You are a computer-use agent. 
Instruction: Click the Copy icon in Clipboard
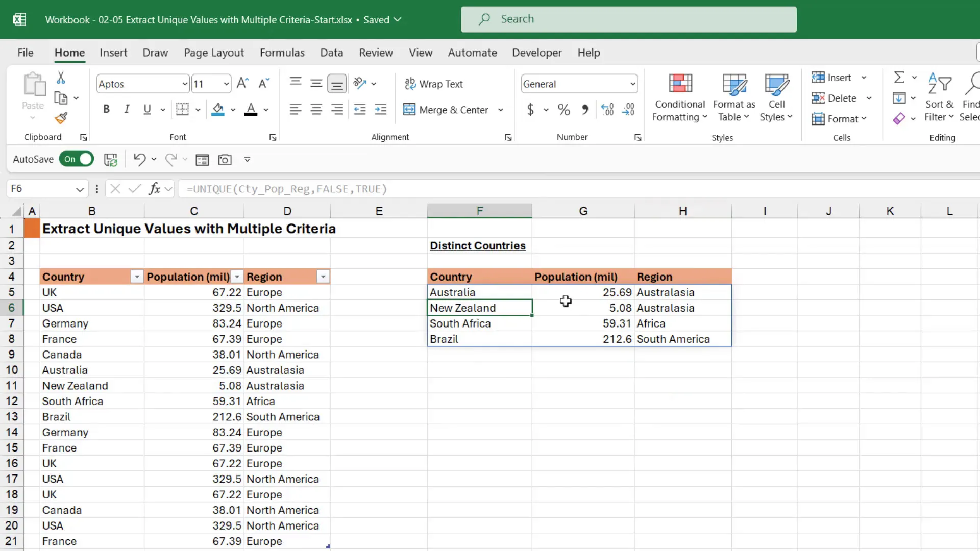(x=61, y=98)
